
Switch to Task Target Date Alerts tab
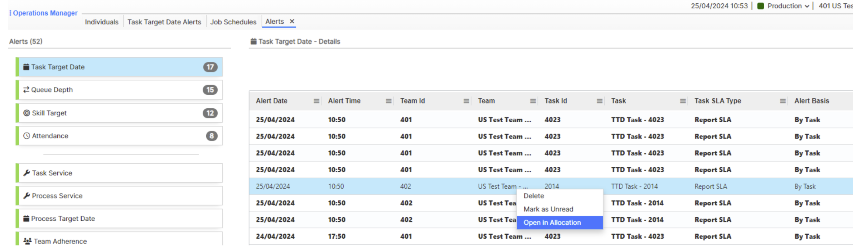coord(164,22)
